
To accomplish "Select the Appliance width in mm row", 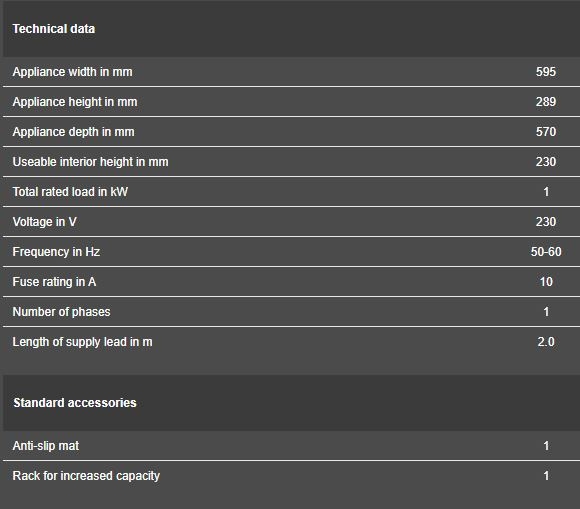I will pos(291,72).
